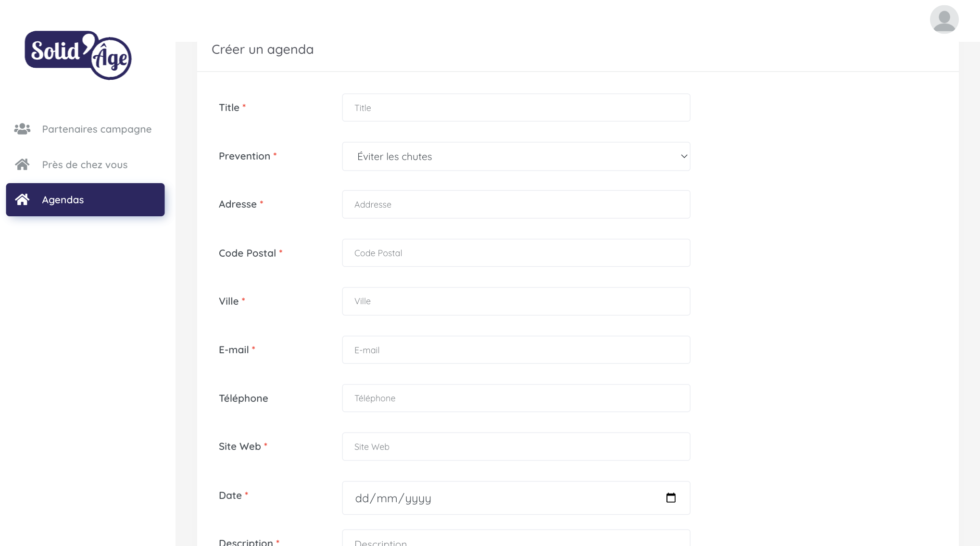This screenshot has height=546, width=980.
Task: Click the Solid'Âge logo
Action: pos(78,55)
